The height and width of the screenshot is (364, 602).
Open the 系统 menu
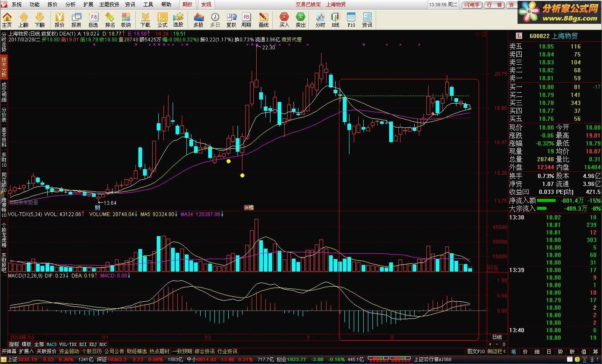click(17, 5)
